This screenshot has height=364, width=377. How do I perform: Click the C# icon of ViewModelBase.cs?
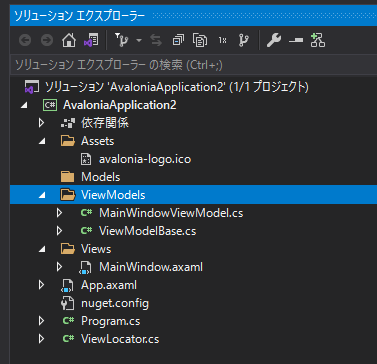[x=86, y=231]
